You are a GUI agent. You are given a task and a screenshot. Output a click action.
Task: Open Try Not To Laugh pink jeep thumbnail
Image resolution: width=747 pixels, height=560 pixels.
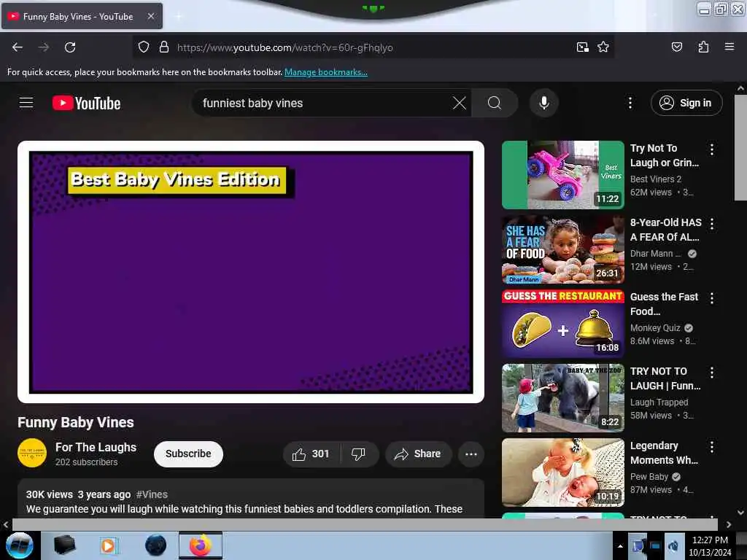click(x=562, y=175)
